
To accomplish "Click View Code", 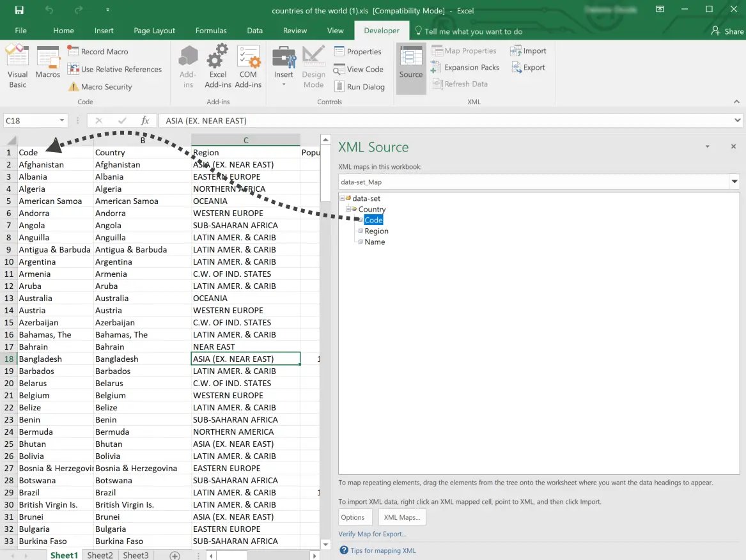I will tap(359, 69).
